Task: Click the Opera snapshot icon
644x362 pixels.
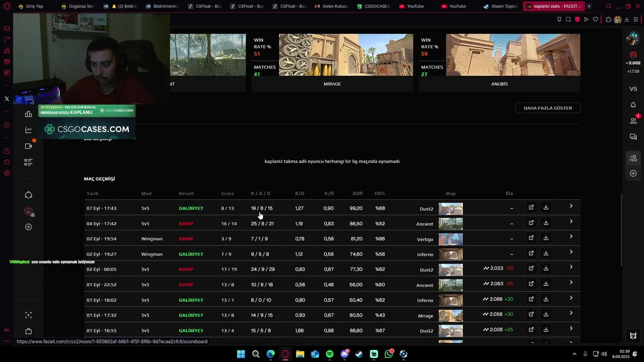Action: click(x=568, y=20)
